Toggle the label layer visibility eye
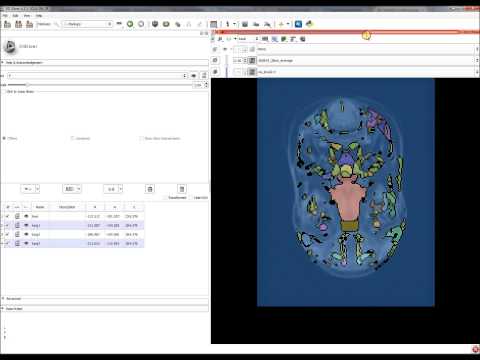The image size is (480, 360). tap(225, 49)
